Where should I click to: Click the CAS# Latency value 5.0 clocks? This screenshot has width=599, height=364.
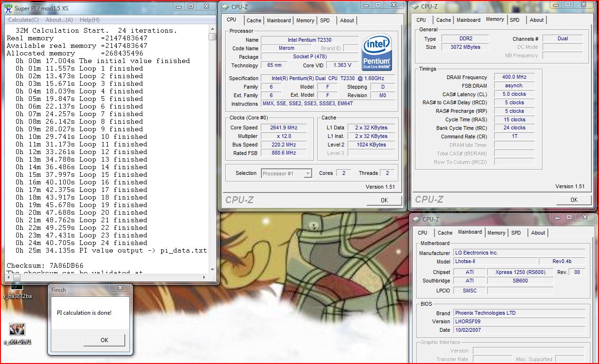tap(514, 94)
